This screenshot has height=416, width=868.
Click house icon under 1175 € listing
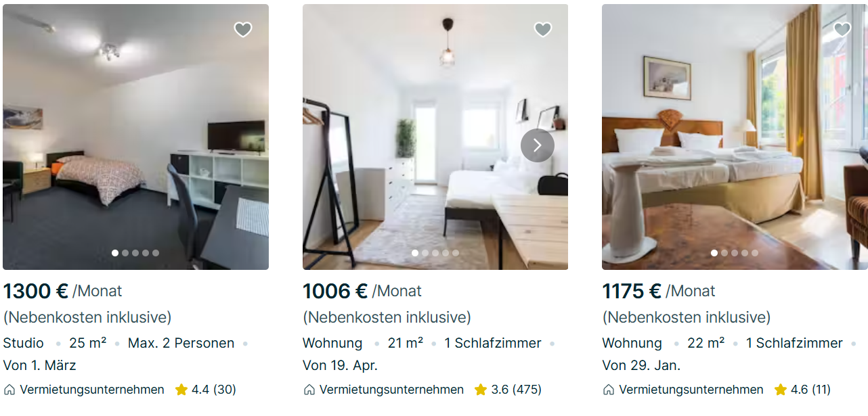(609, 390)
